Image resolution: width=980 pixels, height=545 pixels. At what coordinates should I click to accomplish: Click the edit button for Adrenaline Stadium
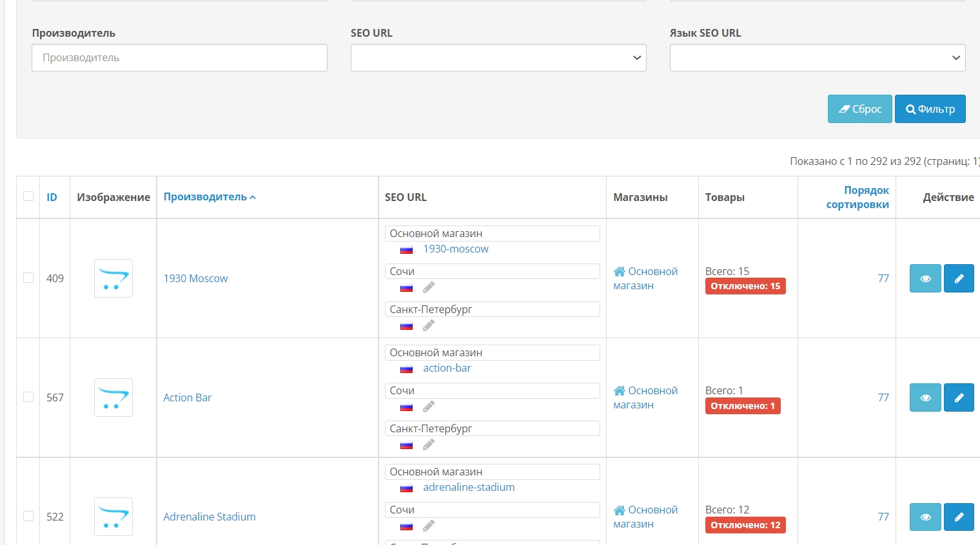coord(959,517)
